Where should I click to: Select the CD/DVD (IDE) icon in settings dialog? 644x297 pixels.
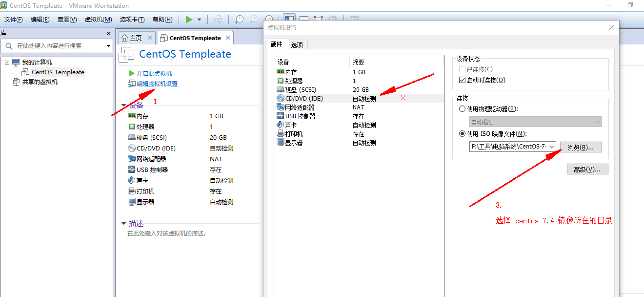[x=280, y=98]
